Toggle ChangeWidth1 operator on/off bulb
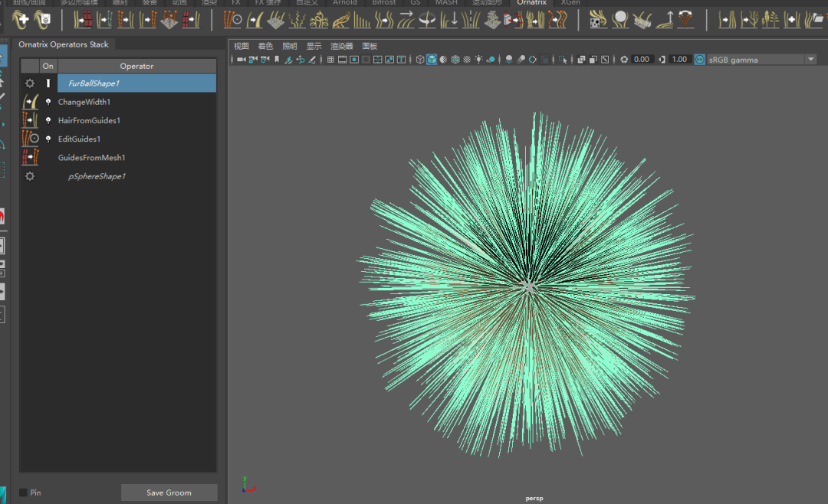828x504 pixels. point(48,102)
